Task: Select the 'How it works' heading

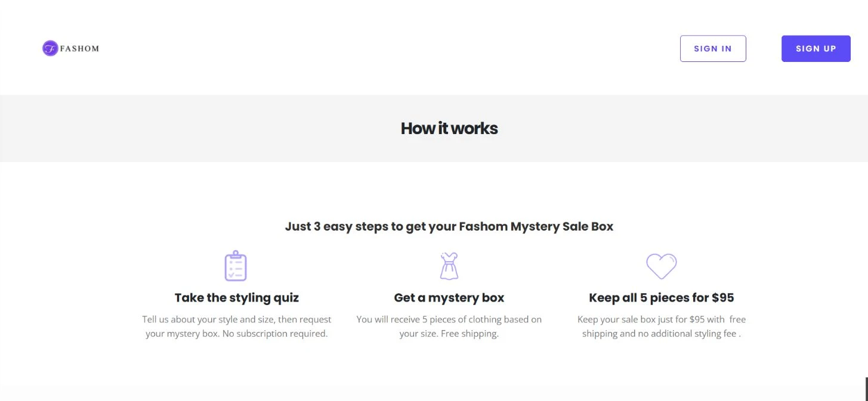Action: [449, 128]
